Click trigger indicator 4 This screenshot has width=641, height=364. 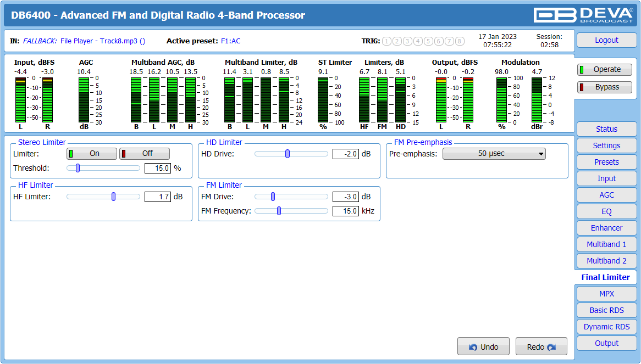(x=418, y=41)
